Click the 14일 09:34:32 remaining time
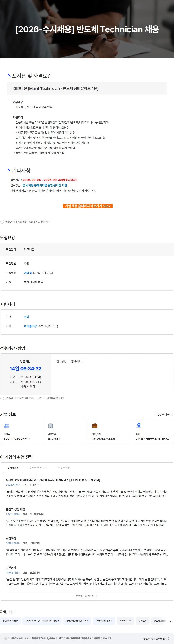 (x=25, y=369)
